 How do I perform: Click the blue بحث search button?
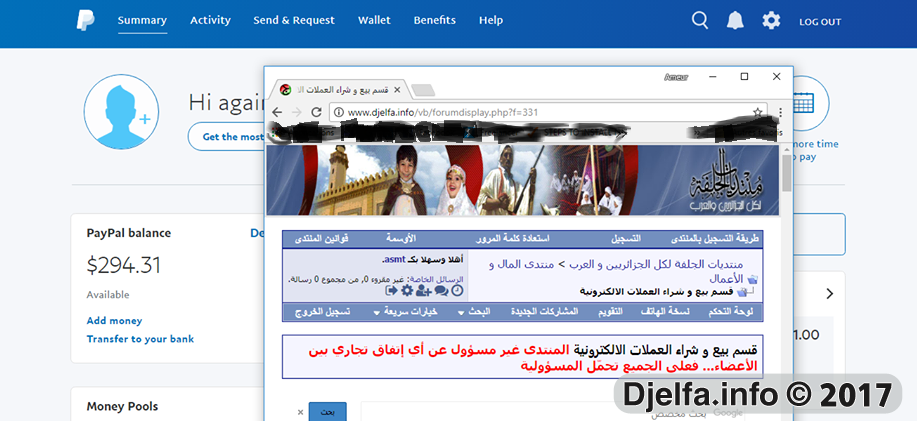[328, 412]
